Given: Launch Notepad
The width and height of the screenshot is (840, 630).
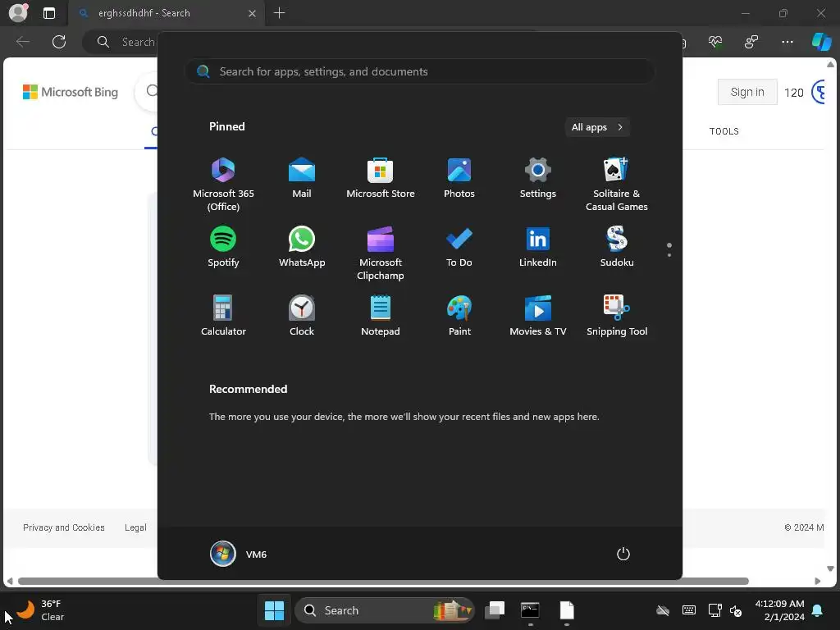Looking at the screenshot, I should [x=381, y=316].
